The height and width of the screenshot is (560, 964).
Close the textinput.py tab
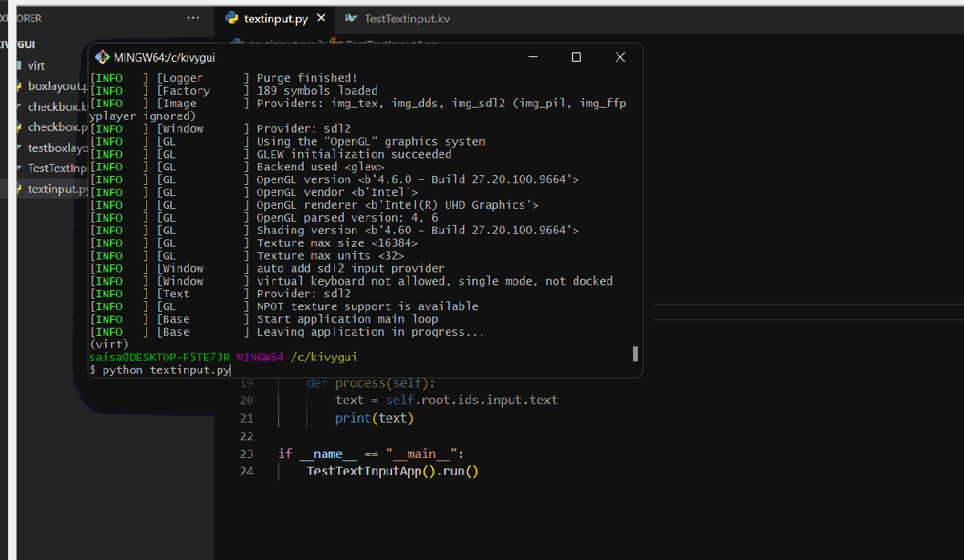point(321,18)
